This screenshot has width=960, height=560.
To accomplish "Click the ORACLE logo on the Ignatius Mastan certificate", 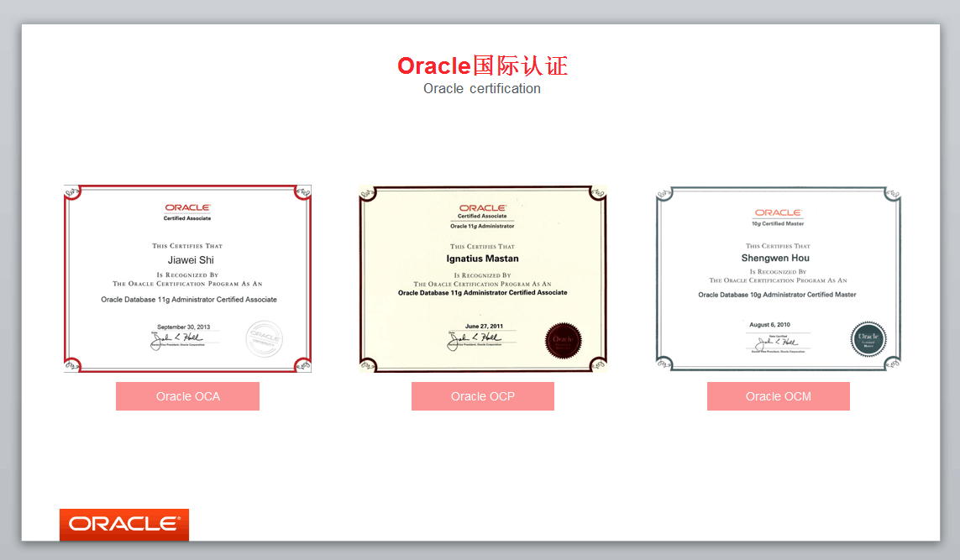I will click(482, 208).
